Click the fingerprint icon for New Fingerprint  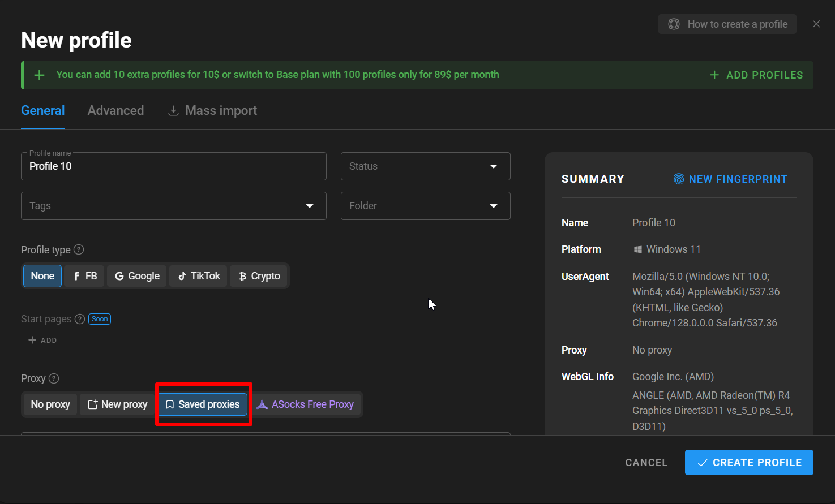(x=678, y=179)
